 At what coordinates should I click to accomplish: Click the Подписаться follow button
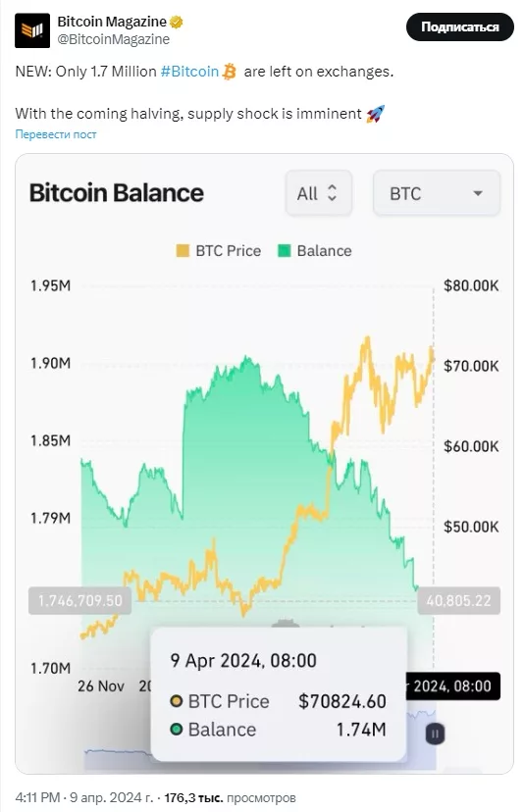(x=460, y=26)
